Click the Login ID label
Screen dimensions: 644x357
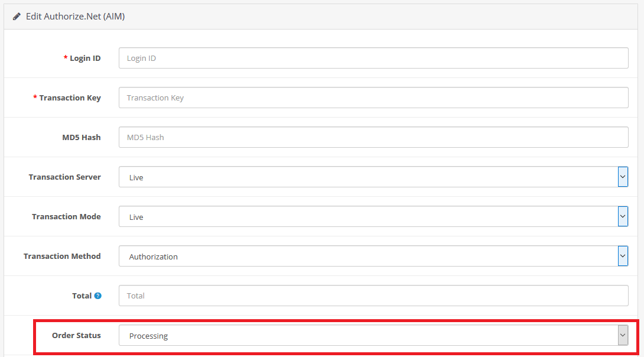point(85,59)
